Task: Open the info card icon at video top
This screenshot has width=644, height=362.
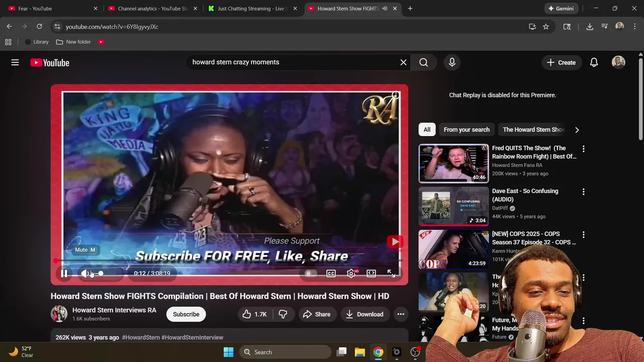Action: point(396,95)
